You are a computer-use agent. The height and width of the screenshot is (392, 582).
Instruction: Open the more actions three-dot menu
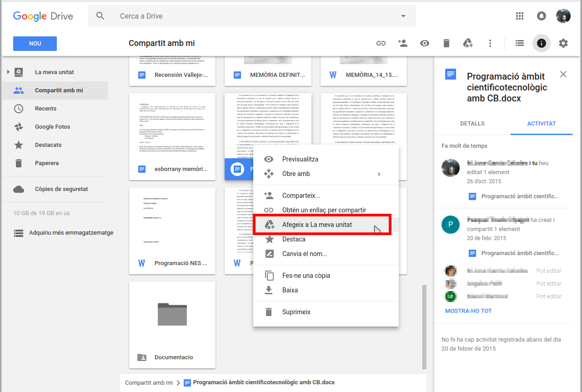490,43
